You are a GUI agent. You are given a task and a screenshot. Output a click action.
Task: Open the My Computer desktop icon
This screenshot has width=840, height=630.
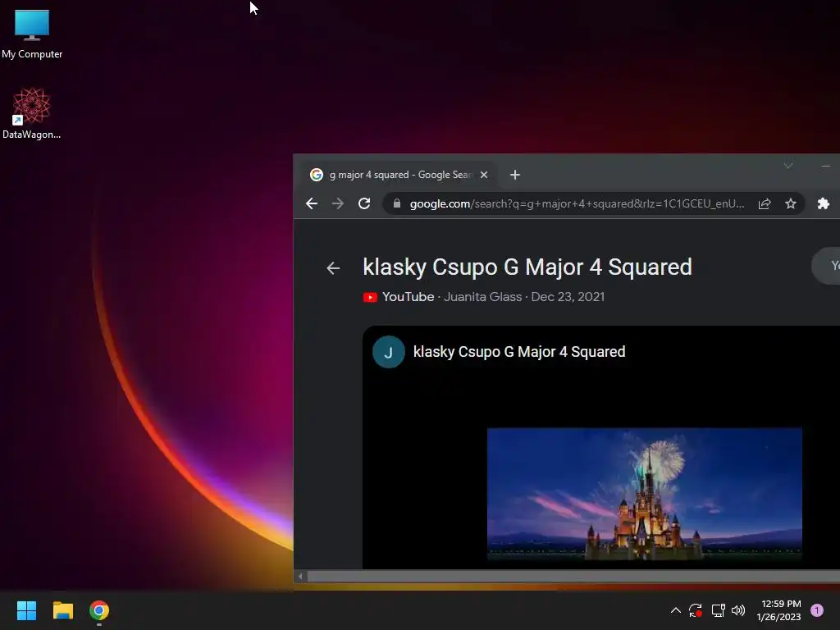(32, 34)
